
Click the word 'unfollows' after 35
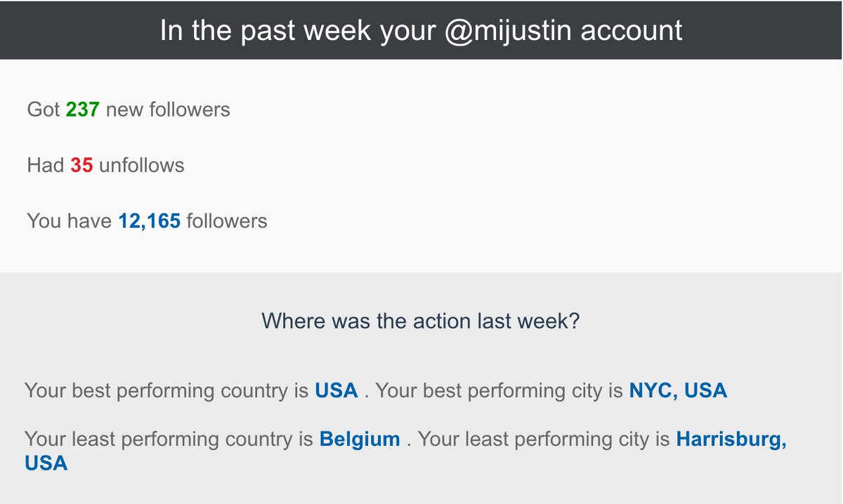[x=141, y=166]
